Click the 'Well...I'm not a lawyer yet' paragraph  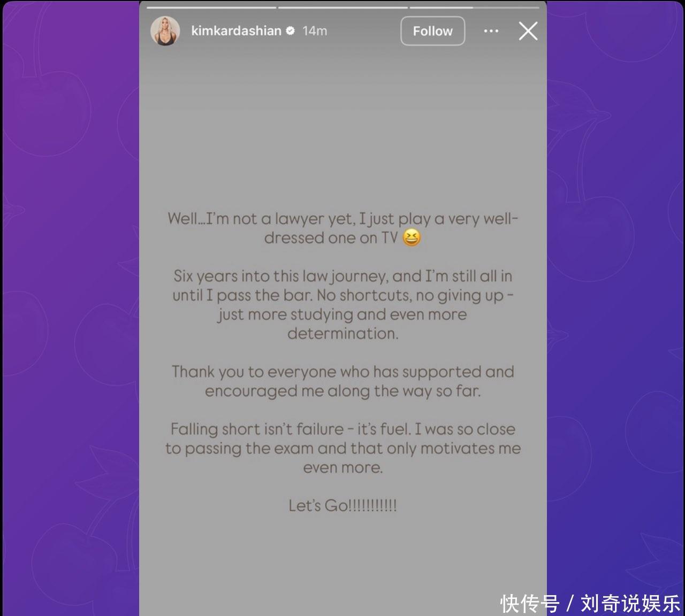[342, 228]
